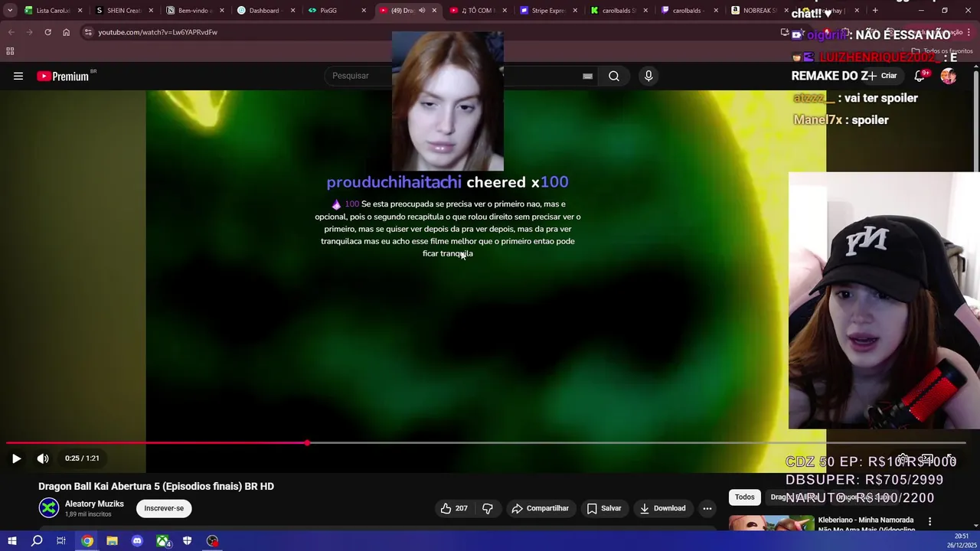Screen dimensions: 980x551
Task: Open the Windows Start menu
Action: point(11,541)
